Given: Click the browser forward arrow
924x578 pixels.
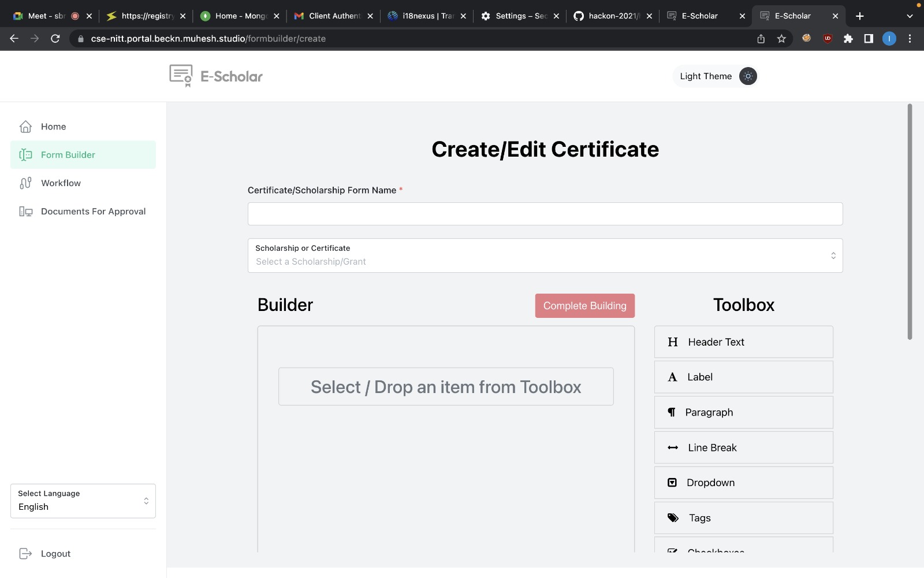Looking at the screenshot, I should pyautogui.click(x=35, y=39).
